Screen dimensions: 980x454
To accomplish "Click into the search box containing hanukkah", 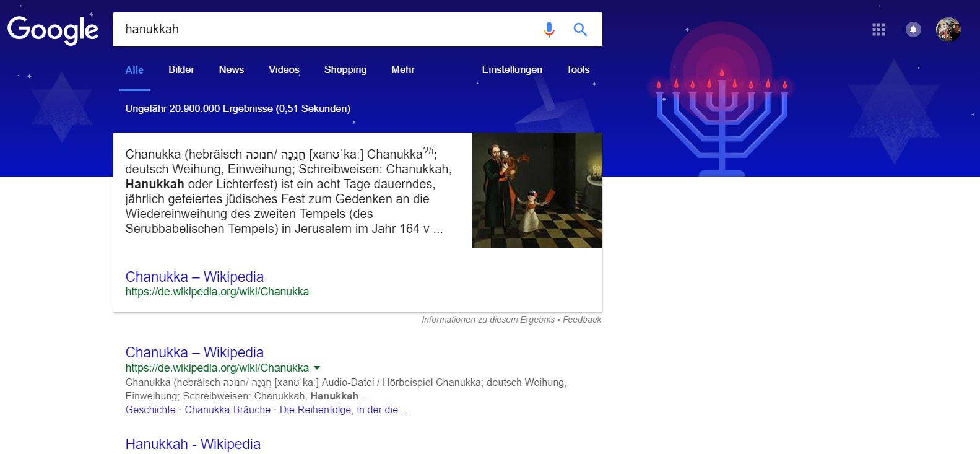I will click(x=322, y=30).
